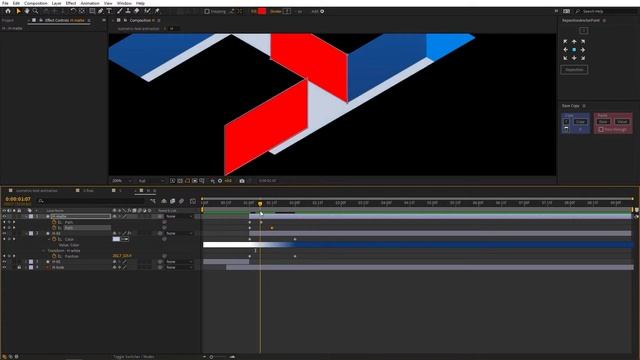Open the parent None dropdown for layer 2
Screen dimensions: 640x360
[179, 233]
